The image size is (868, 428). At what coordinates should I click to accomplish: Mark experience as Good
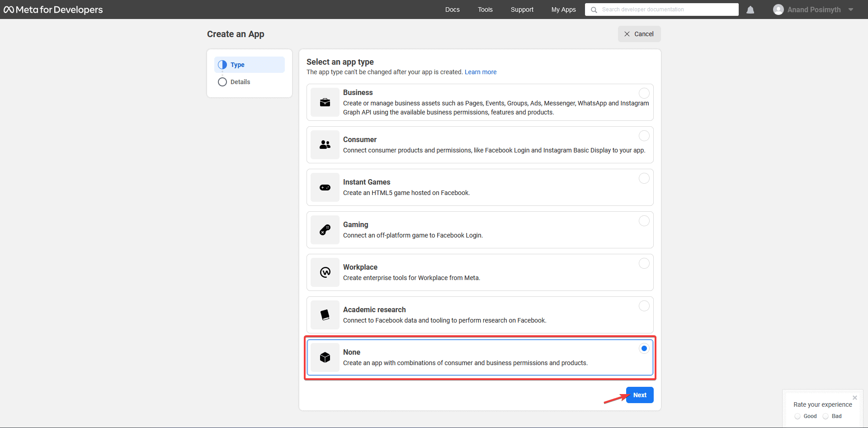click(797, 416)
